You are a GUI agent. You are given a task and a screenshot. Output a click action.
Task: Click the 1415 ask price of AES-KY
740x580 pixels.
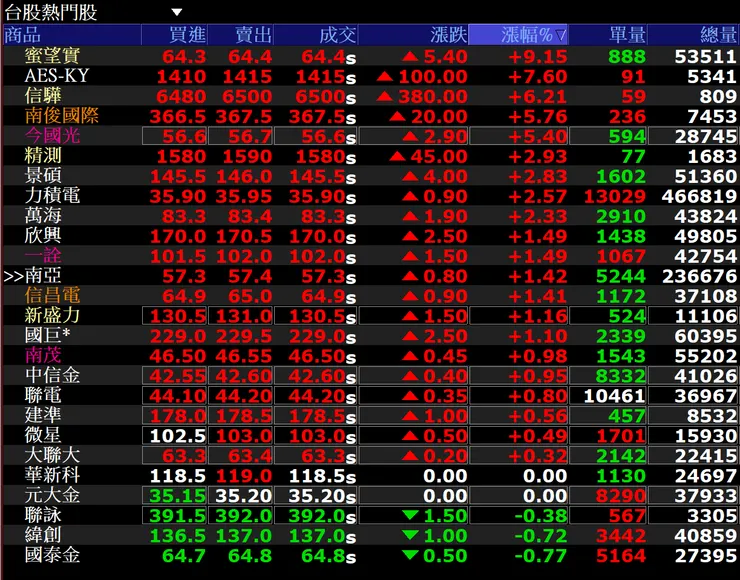tap(247, 76)
